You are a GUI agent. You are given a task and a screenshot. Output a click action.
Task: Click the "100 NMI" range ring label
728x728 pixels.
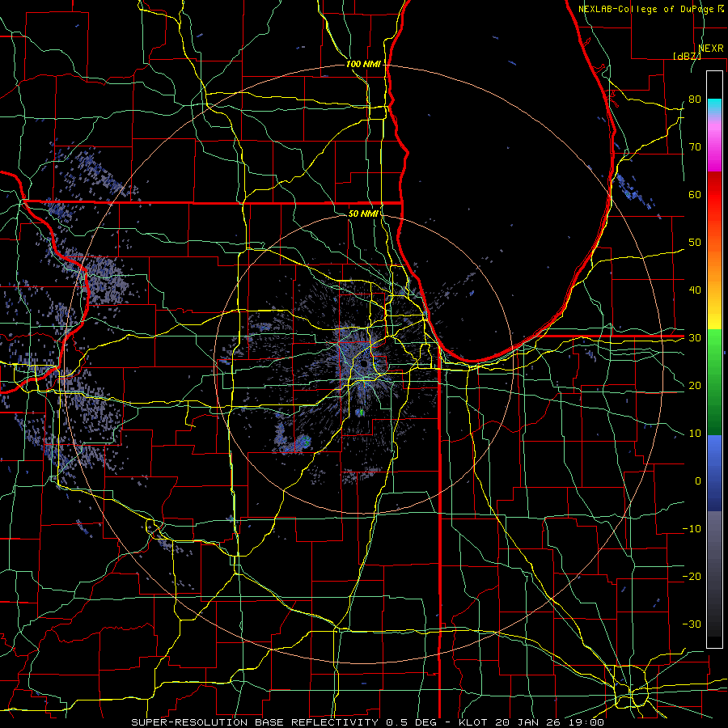363,64
